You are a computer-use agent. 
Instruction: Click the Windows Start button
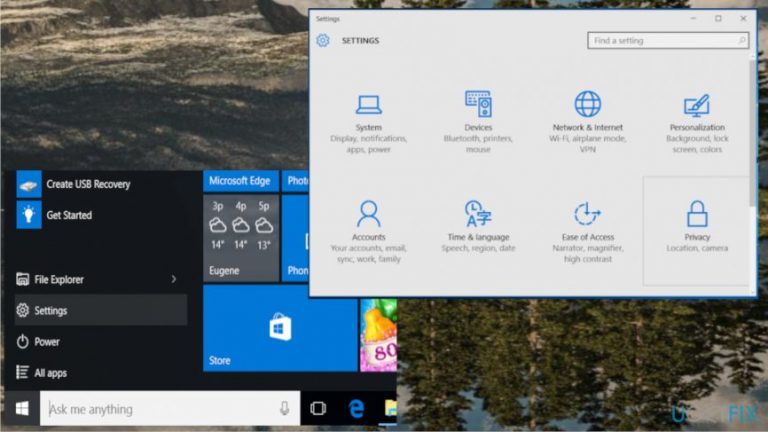[x=22, y=408]
